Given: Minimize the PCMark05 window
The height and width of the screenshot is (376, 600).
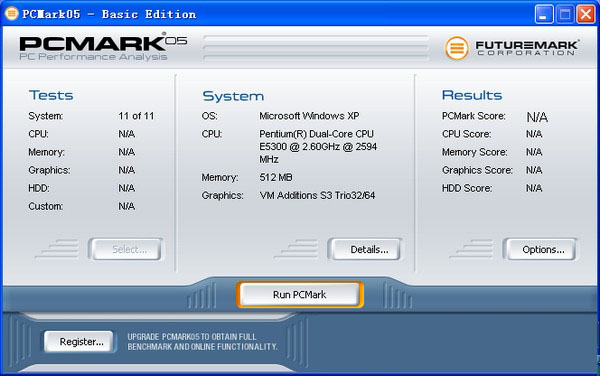Looking at the screenshot, I should coord(544,15).
